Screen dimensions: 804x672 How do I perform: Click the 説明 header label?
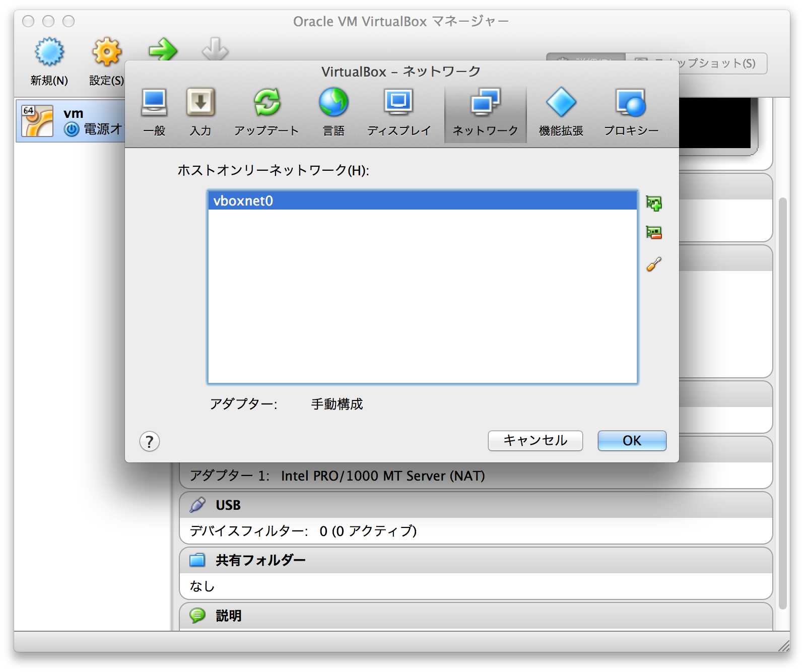228,616
